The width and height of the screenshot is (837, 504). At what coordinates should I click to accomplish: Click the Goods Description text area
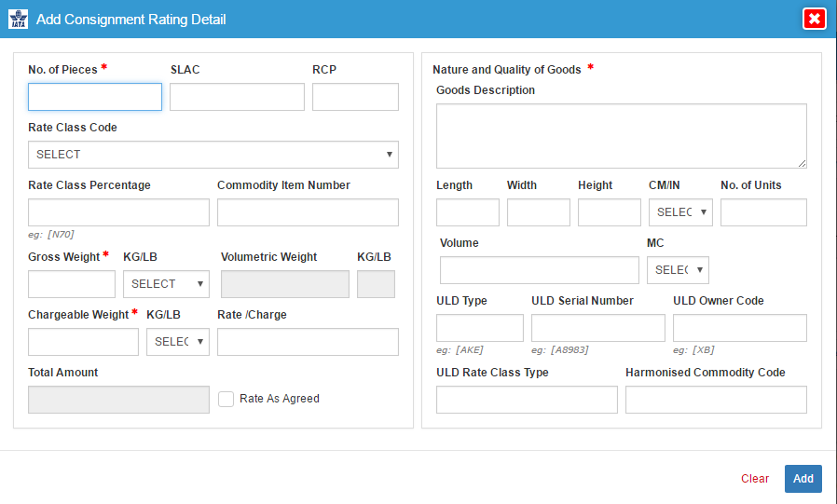click(x=622, y=136)
